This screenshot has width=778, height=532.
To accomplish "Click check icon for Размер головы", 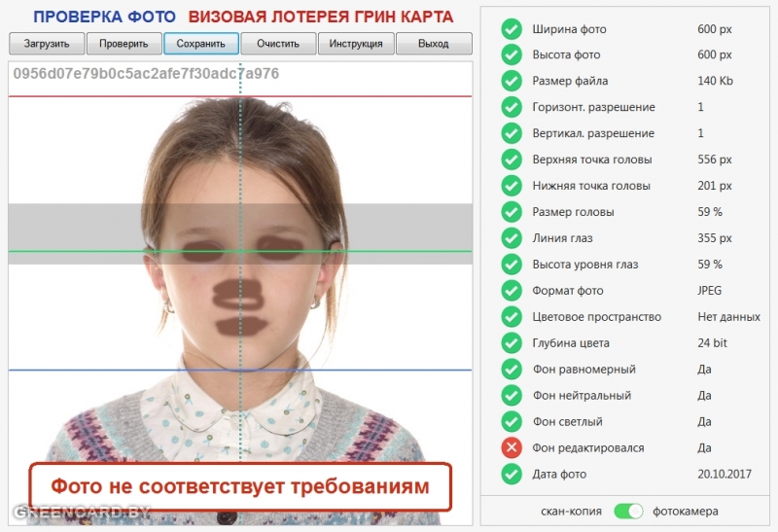I will (x=512, y=212).
